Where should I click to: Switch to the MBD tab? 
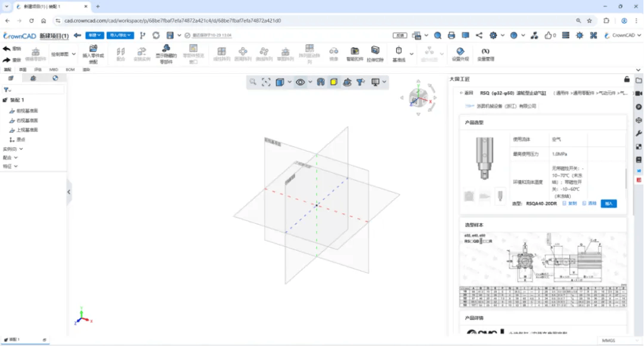point(54,70)
